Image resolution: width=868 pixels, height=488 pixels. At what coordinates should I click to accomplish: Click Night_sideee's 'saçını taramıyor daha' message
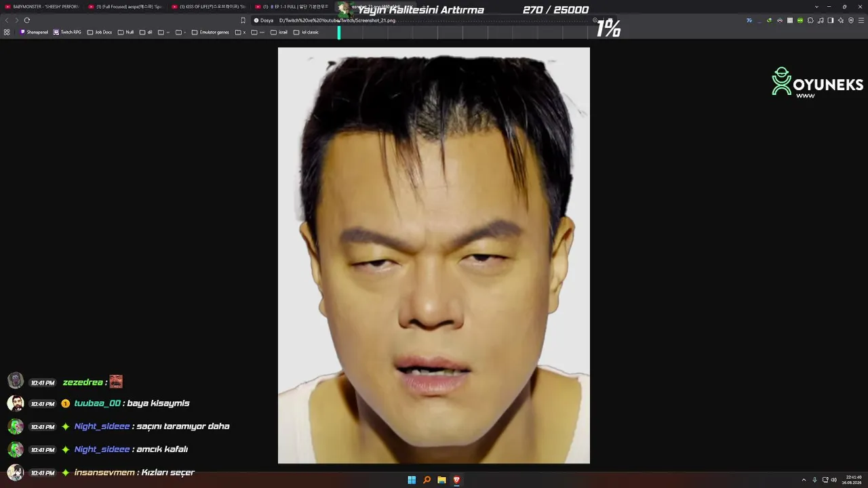tap(183, 426)
